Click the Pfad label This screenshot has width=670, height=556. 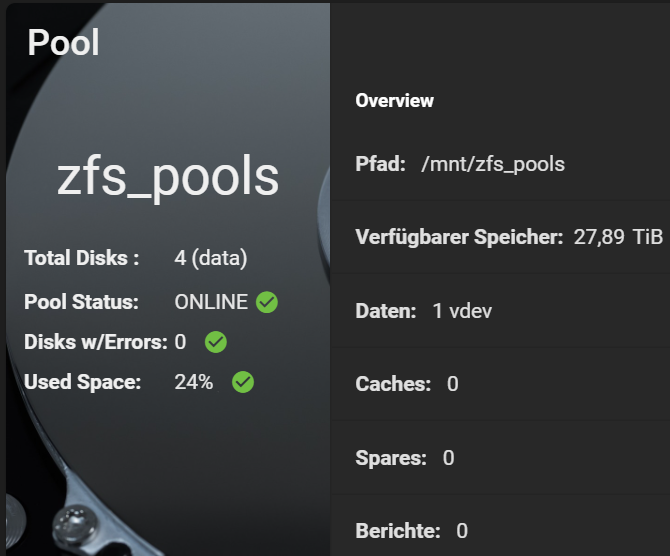[x=380, y=164]
